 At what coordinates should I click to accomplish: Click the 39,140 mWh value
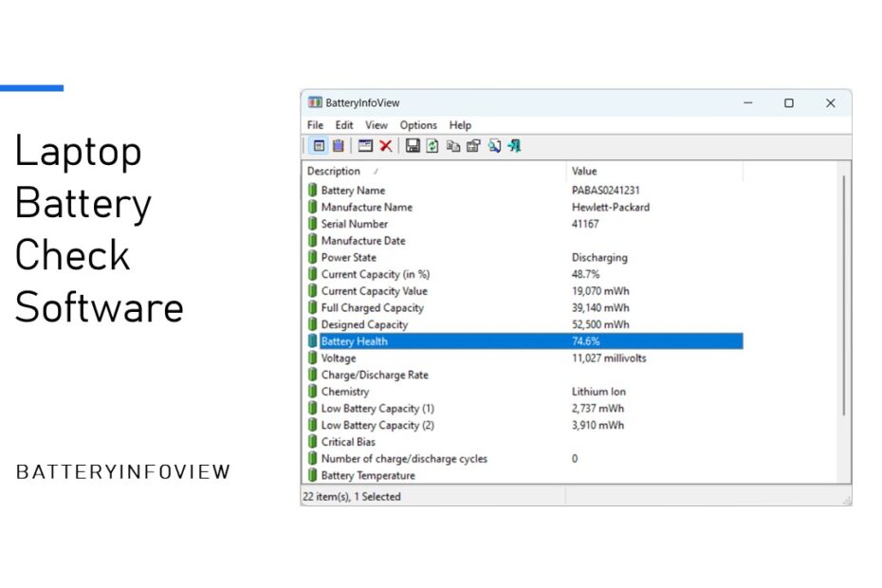(x=600, y=308)
